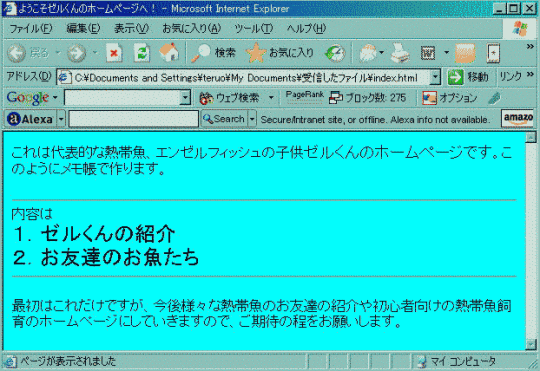Open the History clock icon

[335, 53]
